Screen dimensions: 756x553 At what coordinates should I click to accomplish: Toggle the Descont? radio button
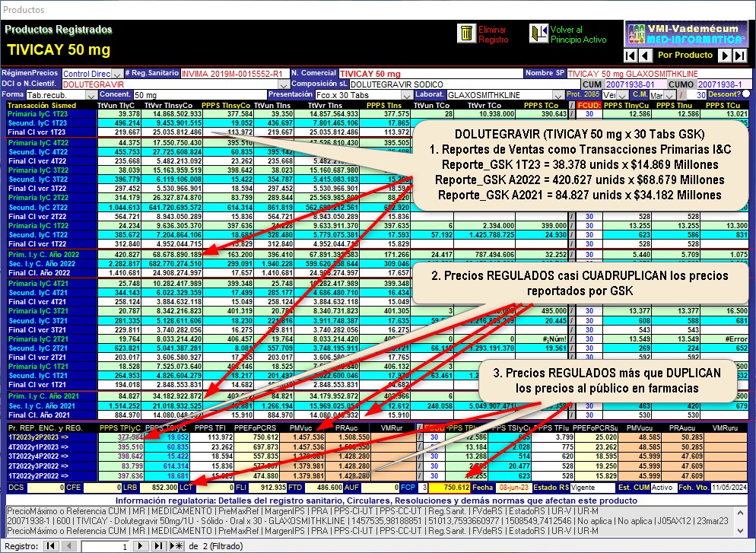[745, 94]
